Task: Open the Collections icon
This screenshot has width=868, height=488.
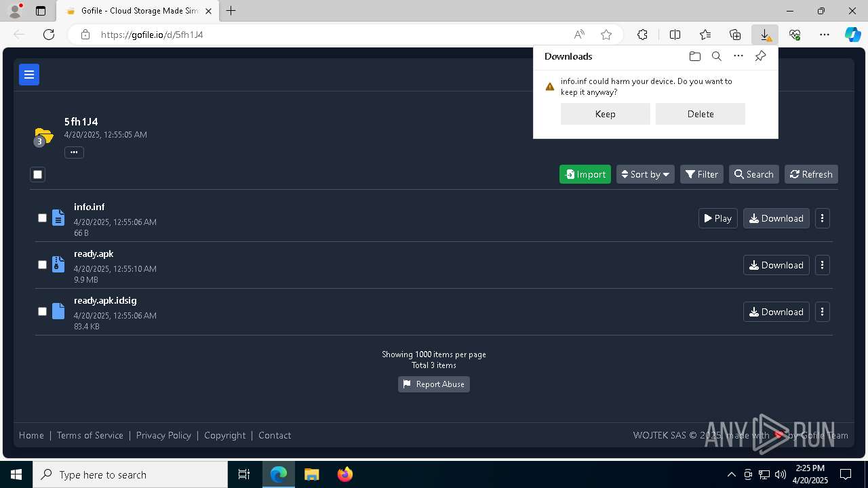Action: pos(735,35)
